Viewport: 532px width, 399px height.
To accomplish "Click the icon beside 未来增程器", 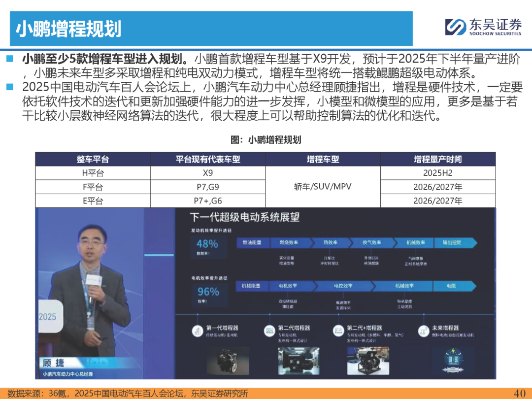I will pyautogui.click(x=424, y=331).
